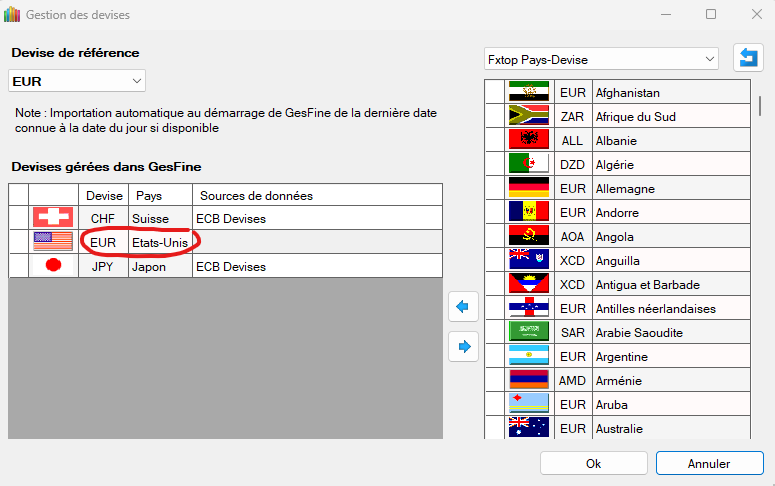Image resolution: width=775 pixels, height=486 pixels.
Task: Open the reference currency EUR dropdown
Action: [77, 80]
